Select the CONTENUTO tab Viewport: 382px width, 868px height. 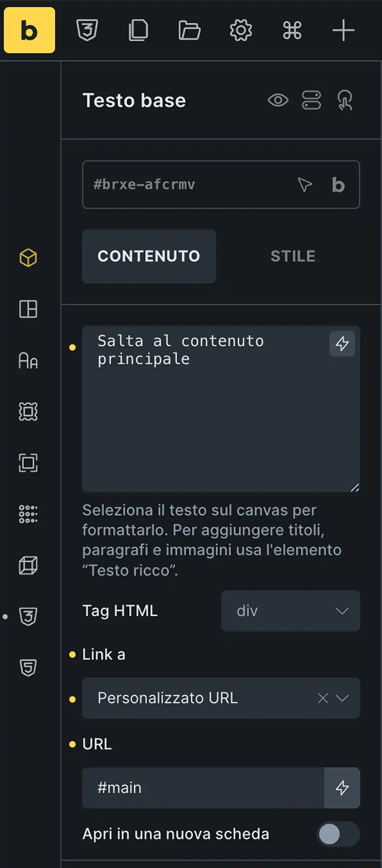[x=149, y=256]
